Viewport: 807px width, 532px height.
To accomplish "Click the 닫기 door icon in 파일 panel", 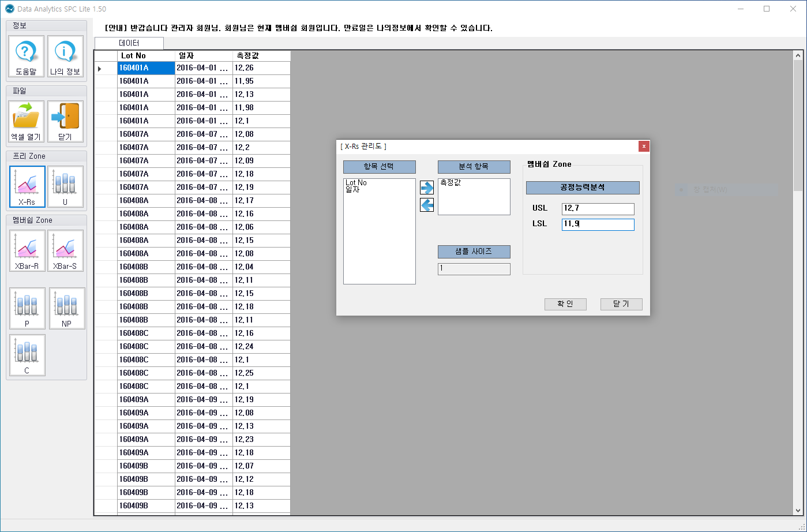I will tap(65, 122).
